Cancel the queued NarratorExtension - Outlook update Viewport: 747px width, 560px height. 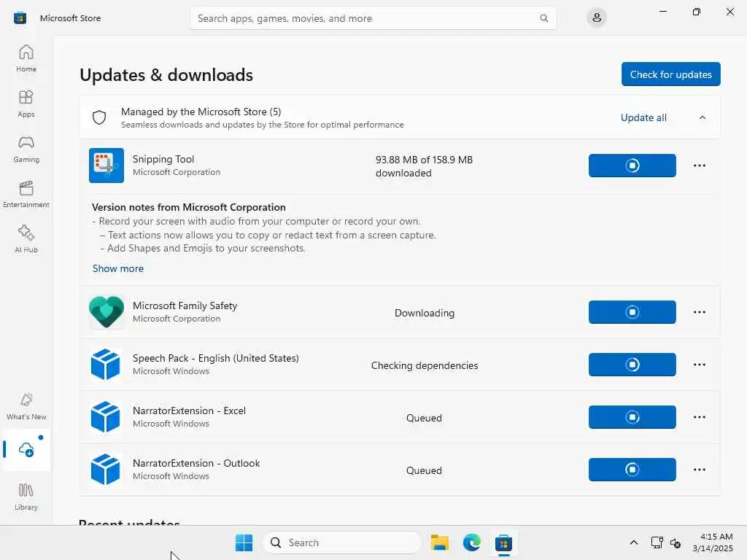(632, 469)
